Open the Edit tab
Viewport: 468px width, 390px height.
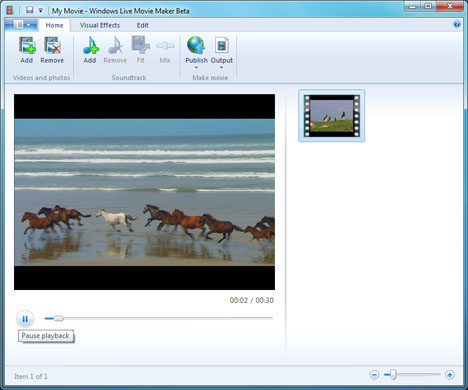[142, 25]
